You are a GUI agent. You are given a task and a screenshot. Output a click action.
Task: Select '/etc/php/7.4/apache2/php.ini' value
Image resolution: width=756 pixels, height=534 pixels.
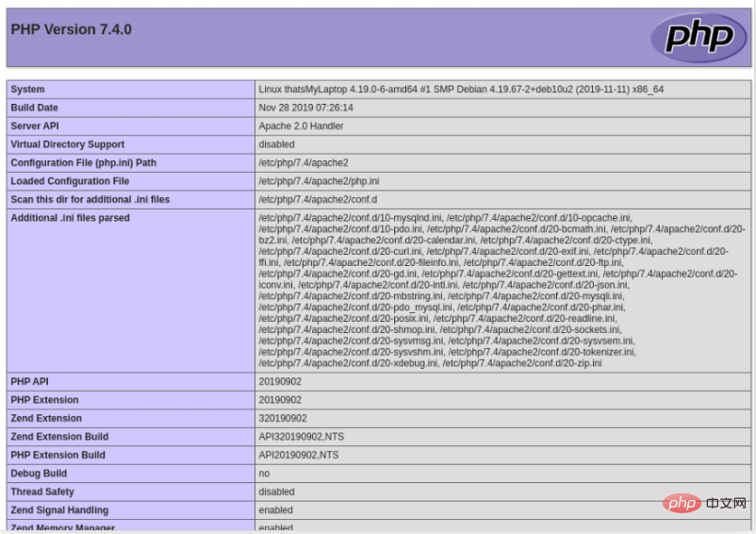pos(319,181)
